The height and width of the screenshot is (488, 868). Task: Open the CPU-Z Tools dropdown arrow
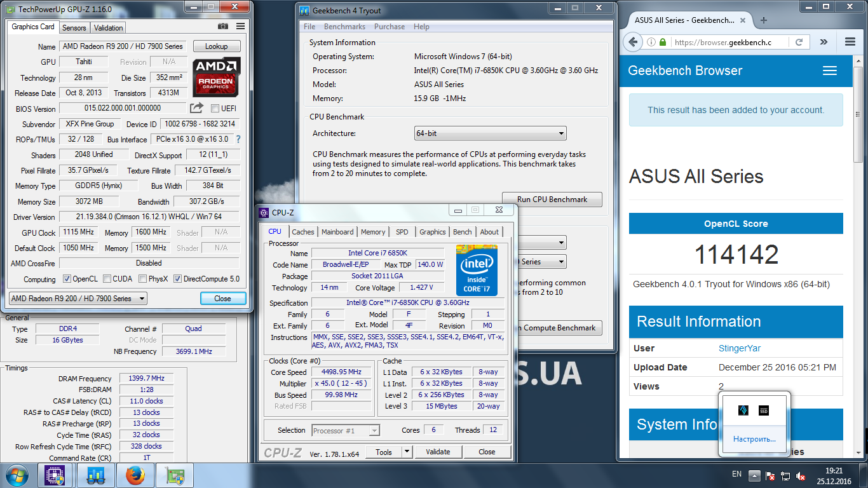(407, 452)
